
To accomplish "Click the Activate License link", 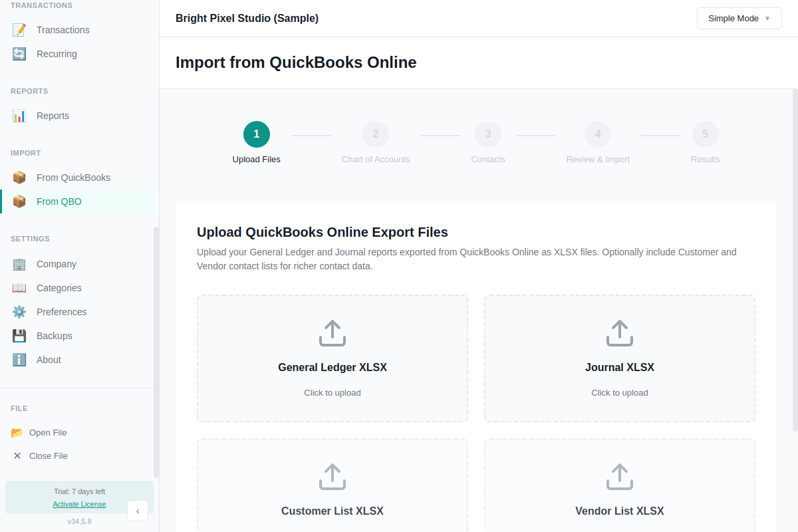I will pyautogui.click(x=79, y=504).
